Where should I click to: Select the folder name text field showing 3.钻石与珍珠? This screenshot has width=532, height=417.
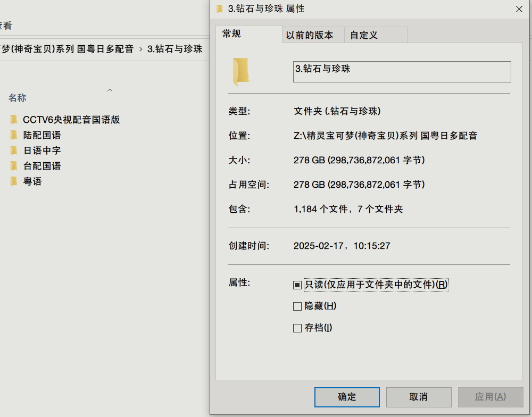(402, 71)
